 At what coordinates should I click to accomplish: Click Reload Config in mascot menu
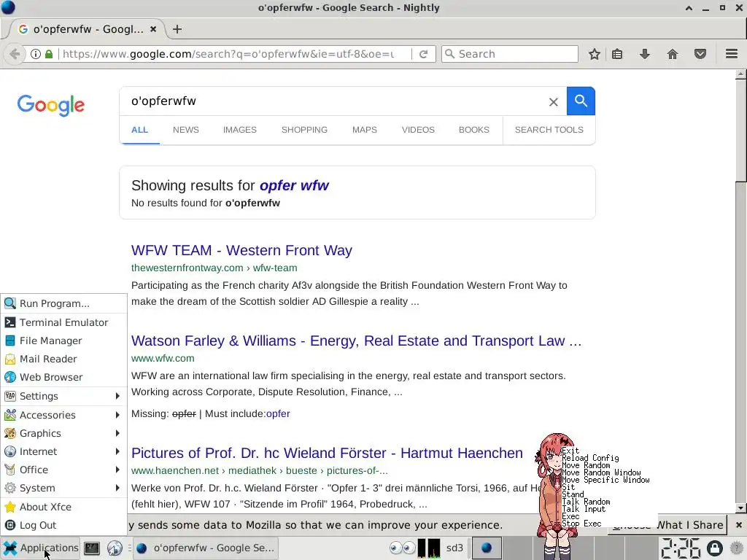click(x=590, y=458)
